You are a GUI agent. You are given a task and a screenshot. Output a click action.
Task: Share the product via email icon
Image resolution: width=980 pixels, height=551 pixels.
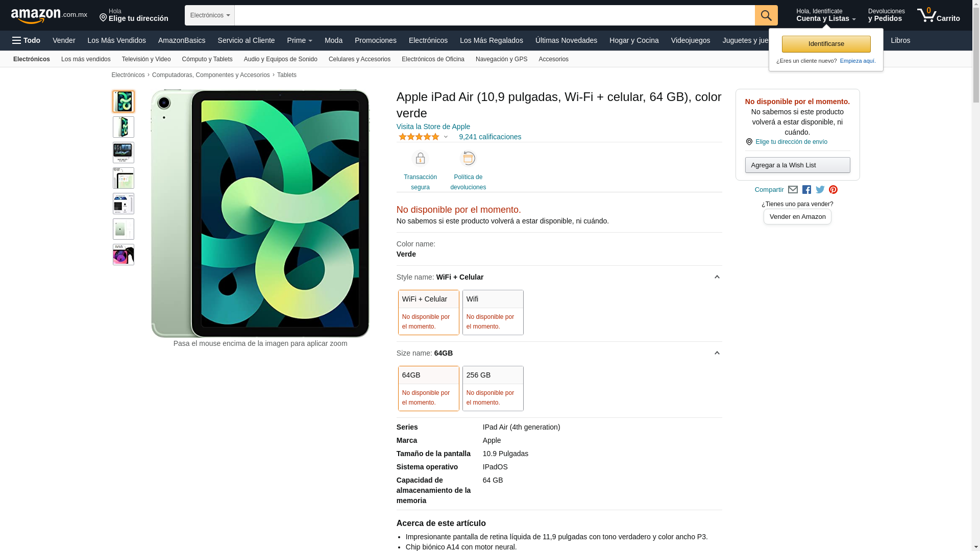pyautogui.click(x=793, y=190)
